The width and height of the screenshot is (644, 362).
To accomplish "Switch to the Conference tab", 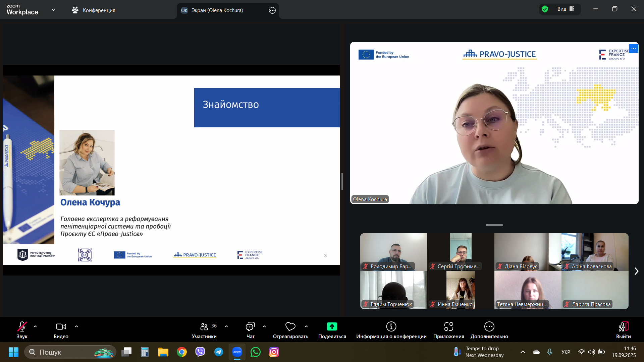I will (x=94, y=10).
